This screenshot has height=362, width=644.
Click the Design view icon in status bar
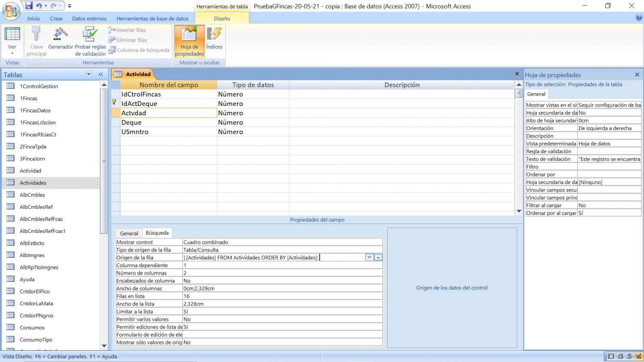[638, 356]
